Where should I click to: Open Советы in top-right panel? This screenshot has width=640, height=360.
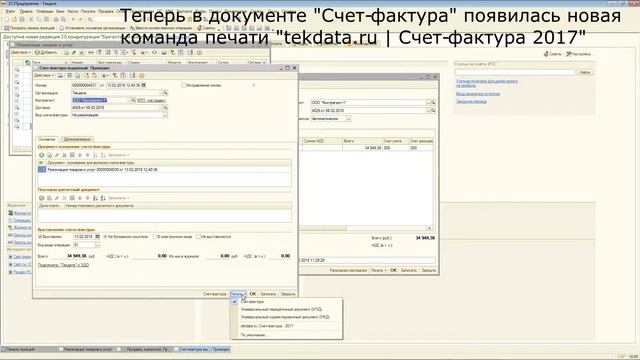click(553, 54)
